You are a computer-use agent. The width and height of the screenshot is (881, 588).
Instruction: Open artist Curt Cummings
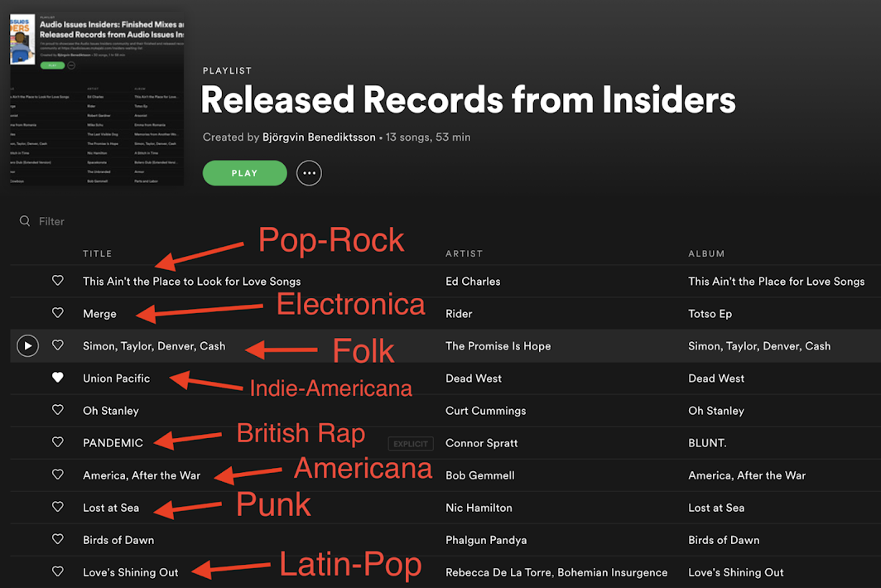486,411
